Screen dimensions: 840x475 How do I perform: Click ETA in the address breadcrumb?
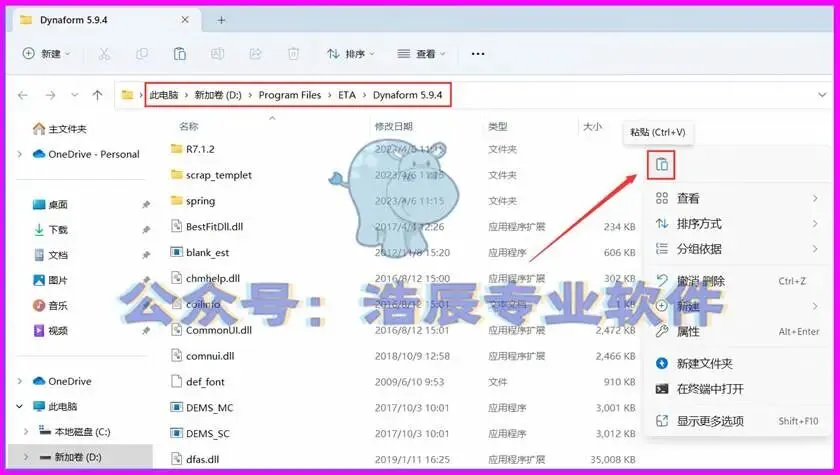coord(347,95)
